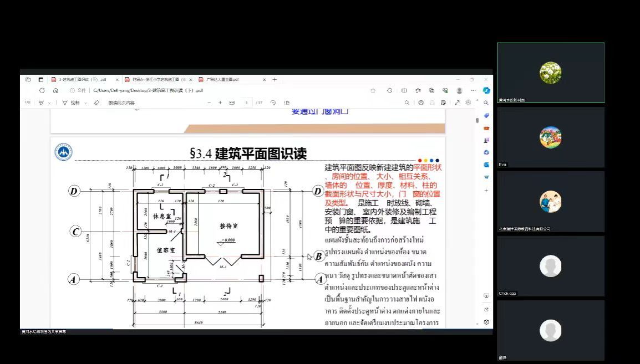Search within the PDF document
Screen dimensions: 640x364
[407, 102]
